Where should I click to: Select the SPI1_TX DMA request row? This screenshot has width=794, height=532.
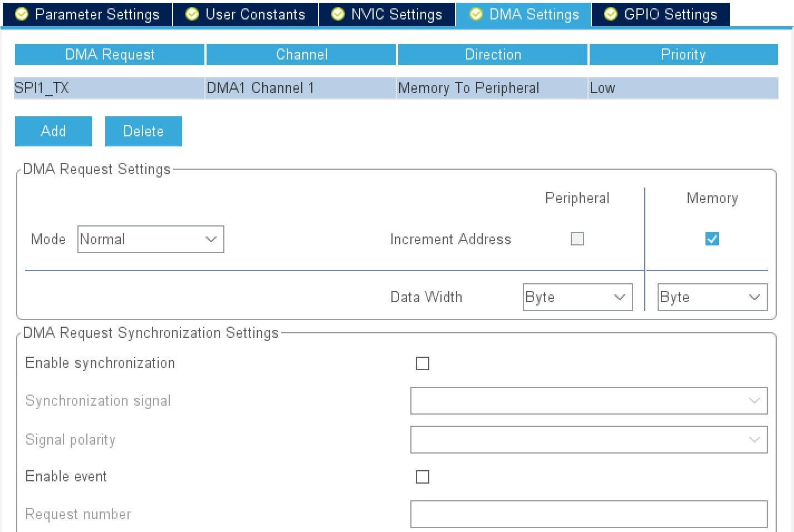[396, 88]
